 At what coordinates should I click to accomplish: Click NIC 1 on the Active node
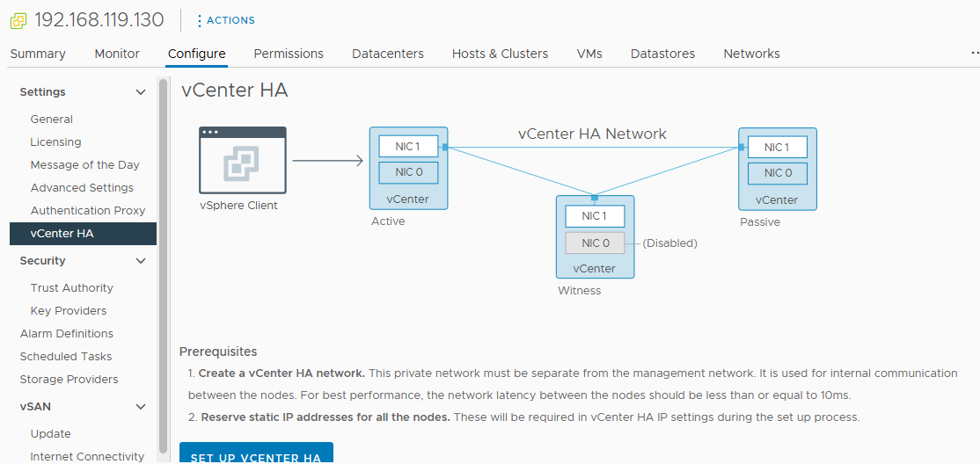(x=408, y=148)
